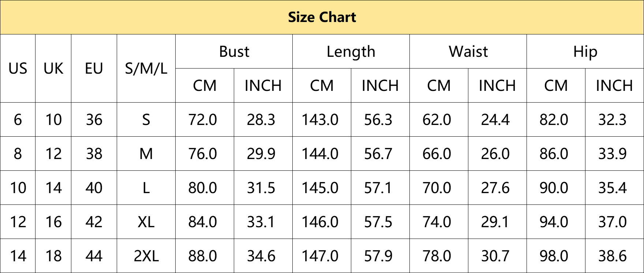
Task: Click bust value 72.0 cell
Action: click(x=205, y=119)
